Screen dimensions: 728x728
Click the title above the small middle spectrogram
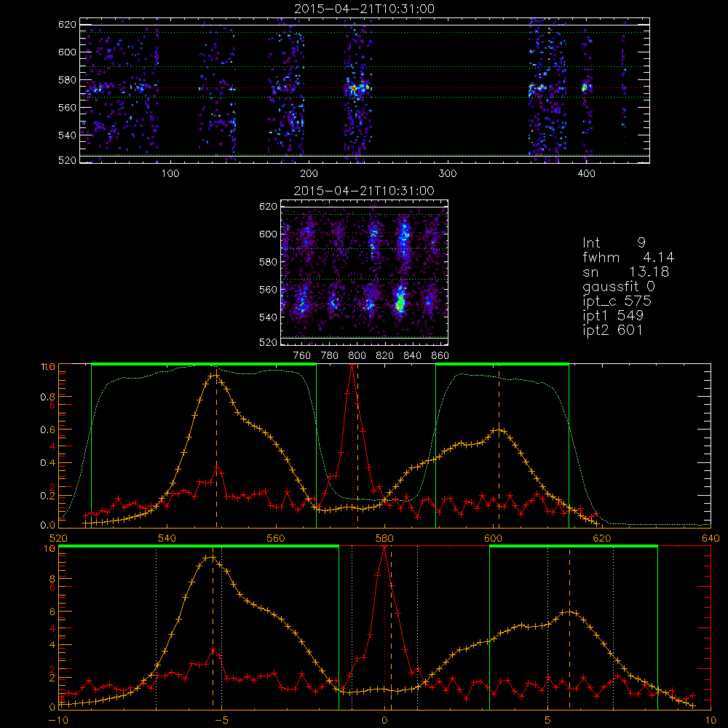click(x=364, y=191)
